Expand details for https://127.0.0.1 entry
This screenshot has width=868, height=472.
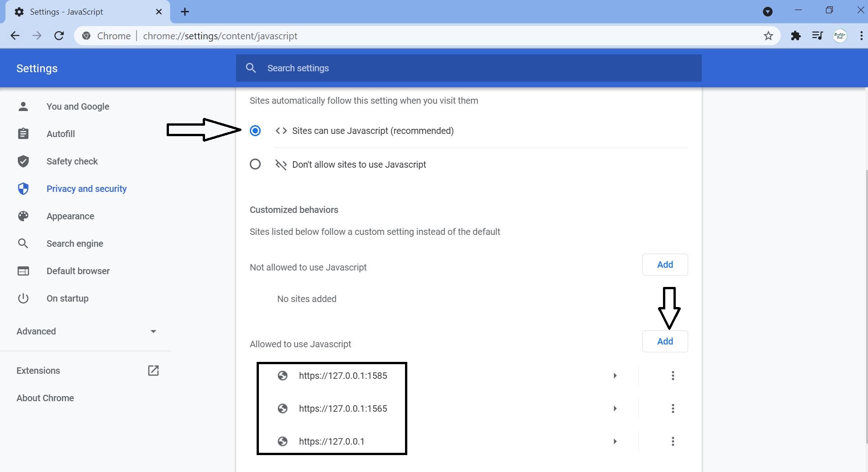[x=615, y=441]
